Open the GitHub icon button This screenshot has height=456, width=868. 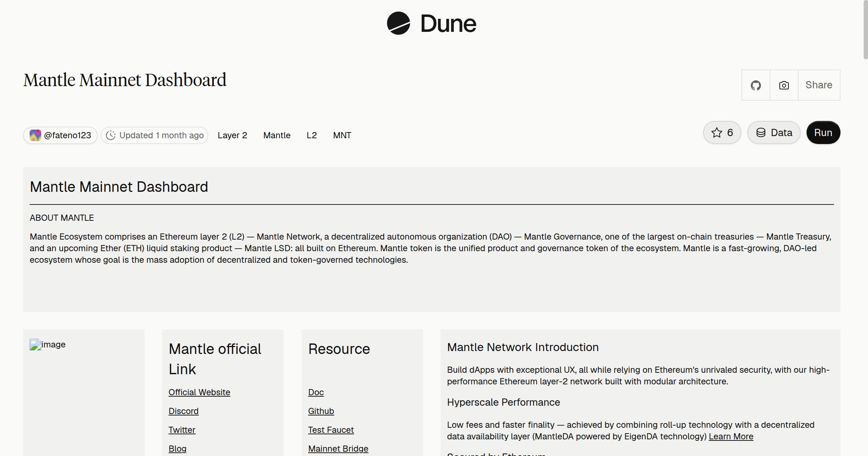tap(756, 85)
